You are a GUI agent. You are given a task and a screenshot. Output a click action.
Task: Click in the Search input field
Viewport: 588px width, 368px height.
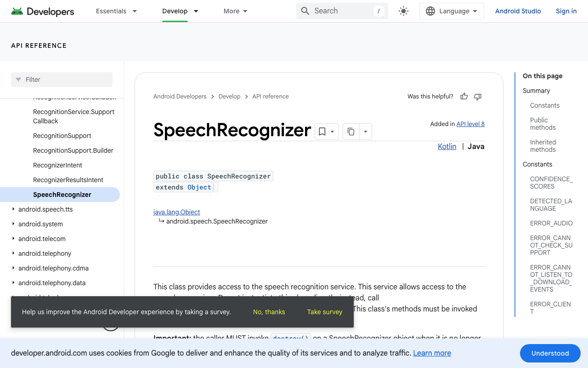point(342,11)
